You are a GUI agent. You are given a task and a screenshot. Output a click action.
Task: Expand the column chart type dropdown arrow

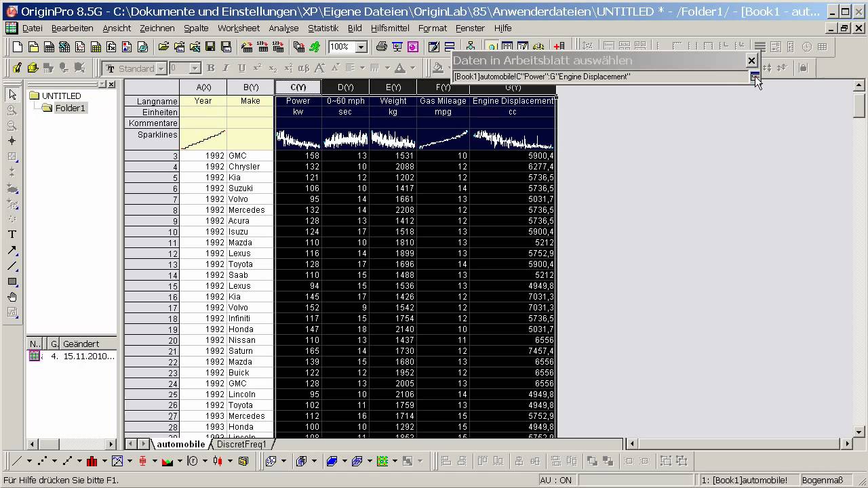(x=104, y=461)
